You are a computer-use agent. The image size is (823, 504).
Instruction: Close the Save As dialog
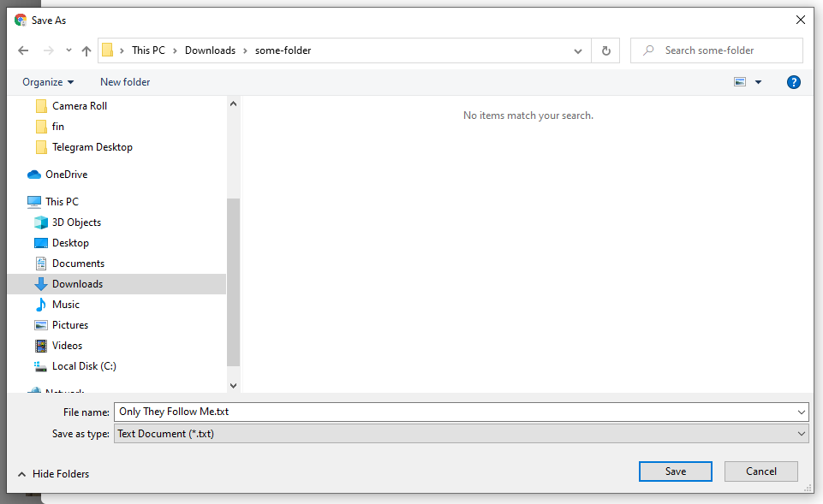801,20
